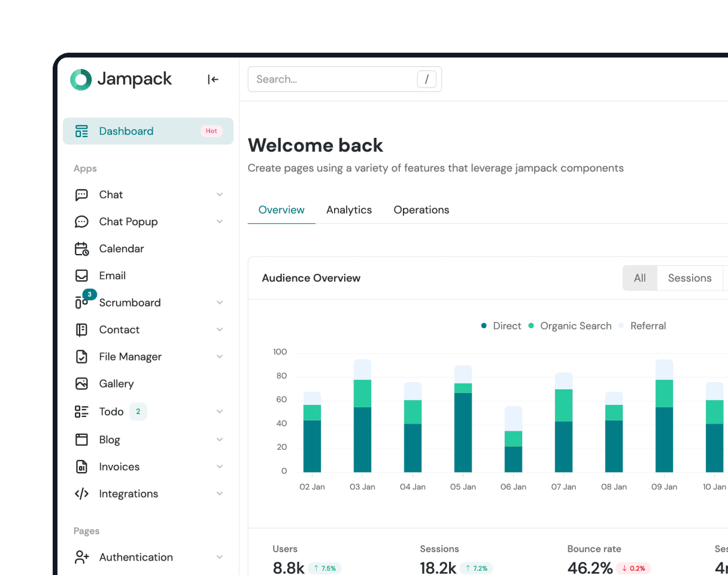Open the Integrations code icon
Viewport: 728px width, 575px height.
[x=81, y=494]
